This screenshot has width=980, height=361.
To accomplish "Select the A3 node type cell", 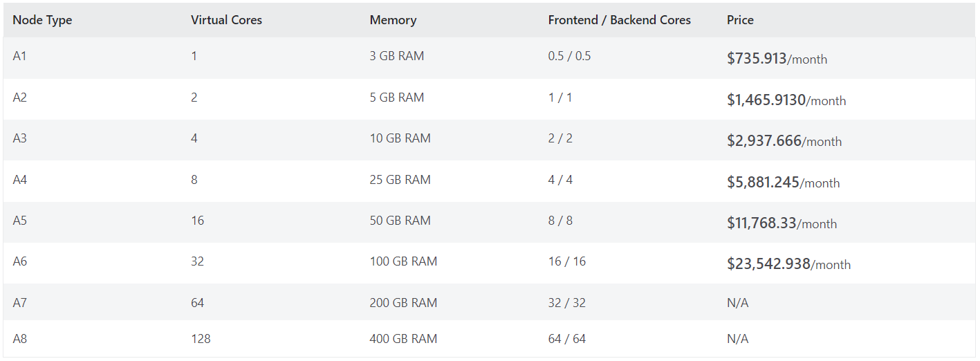I will [19, 138].
